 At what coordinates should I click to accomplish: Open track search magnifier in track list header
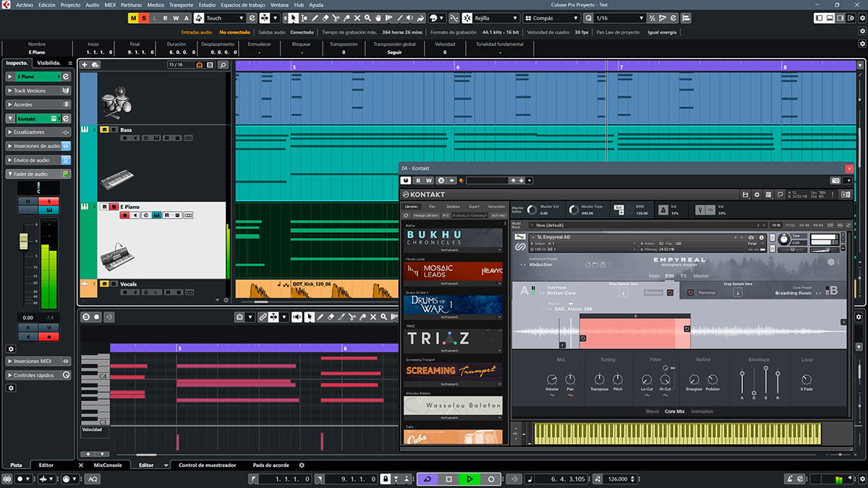(x=223, y=65)
